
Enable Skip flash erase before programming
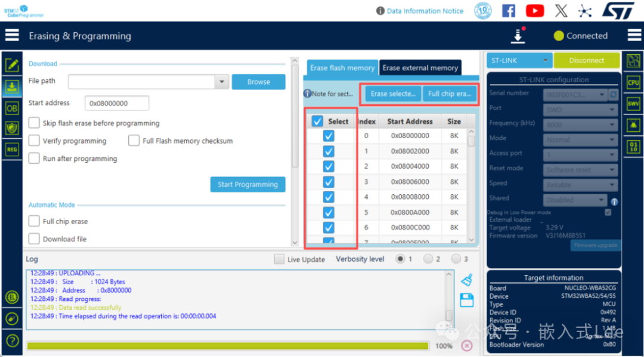tap(34, 123)
